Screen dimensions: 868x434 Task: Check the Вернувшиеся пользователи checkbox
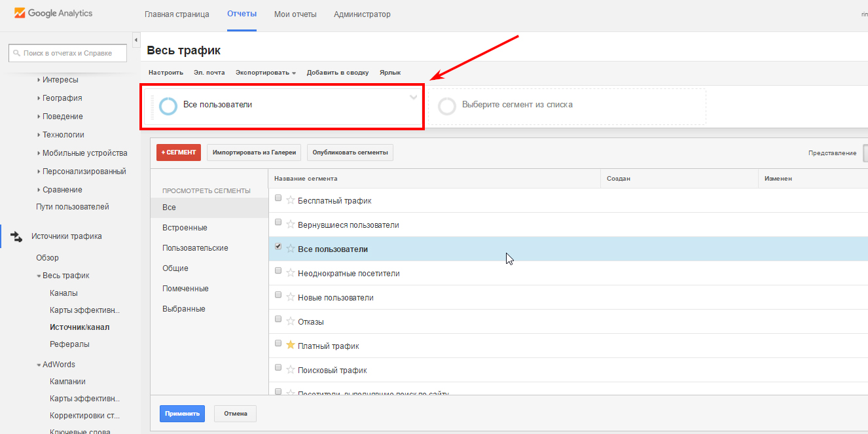[x=278, y=222]
